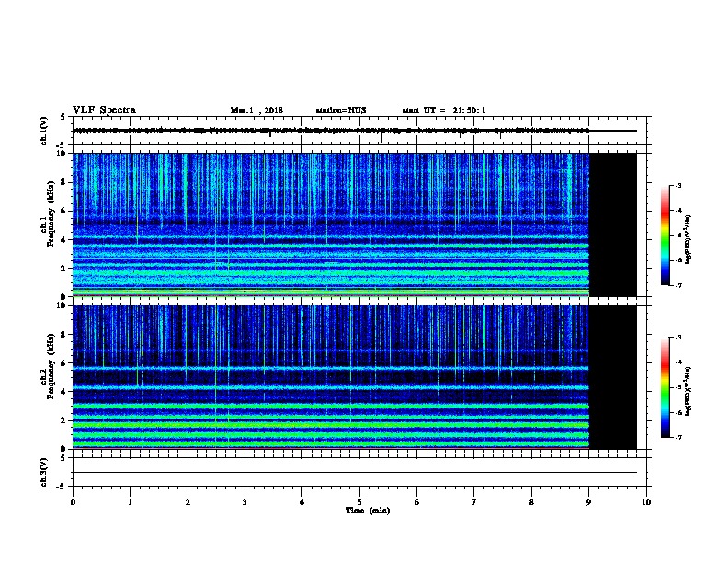Click the "4" kHz tick of ch.1 spectrogram

[x=63, y=240]
